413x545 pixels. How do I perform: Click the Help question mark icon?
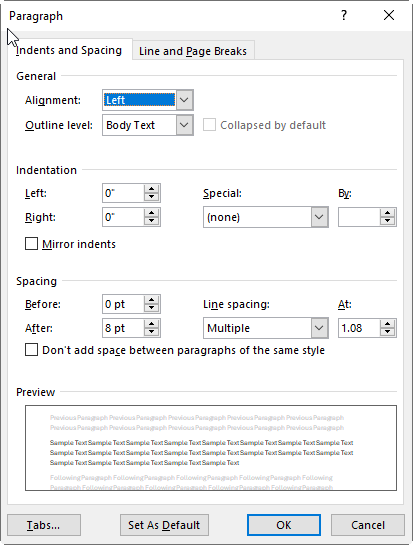tap(344, 15)
